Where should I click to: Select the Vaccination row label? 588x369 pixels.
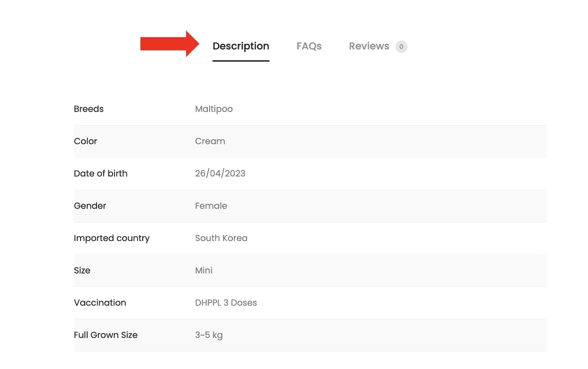100,303
